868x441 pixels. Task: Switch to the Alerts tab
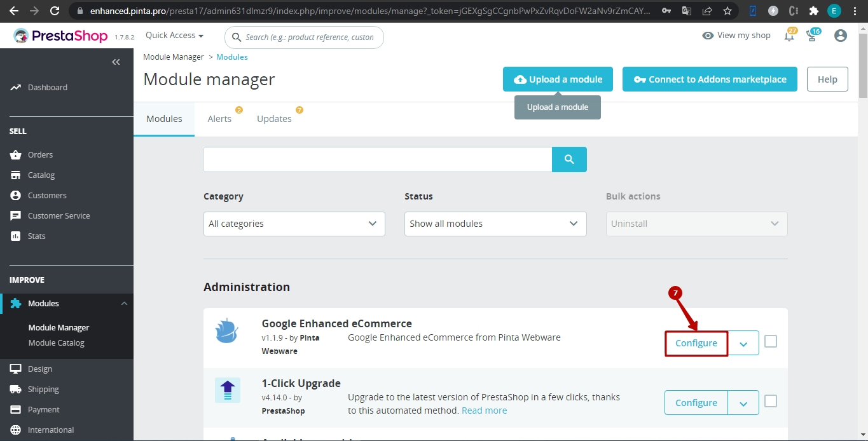219,119
